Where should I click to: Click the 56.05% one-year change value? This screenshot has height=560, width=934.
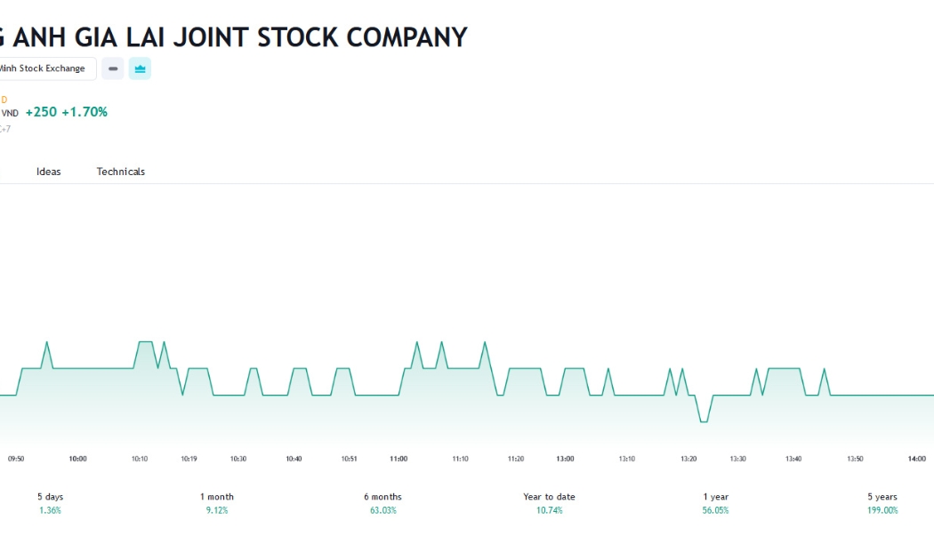(715, 510)
